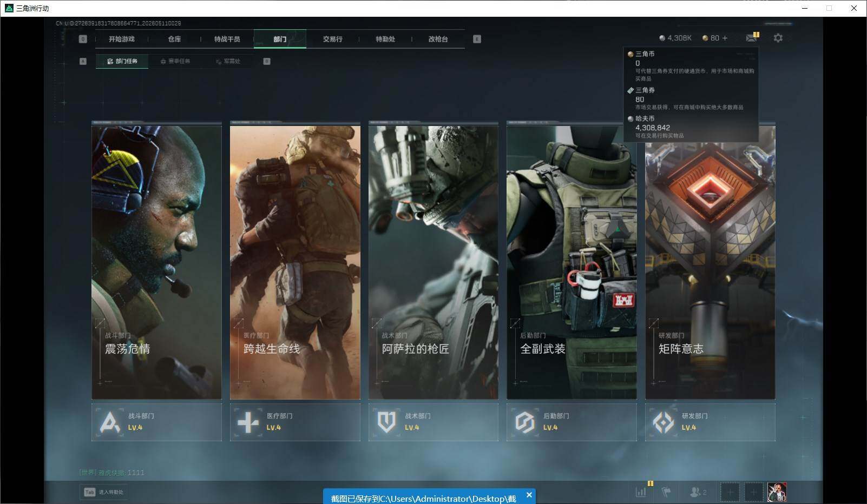Click the 哈夫币 coin icon in the tooltip
867x504 pixels.
tap(630, 118)
